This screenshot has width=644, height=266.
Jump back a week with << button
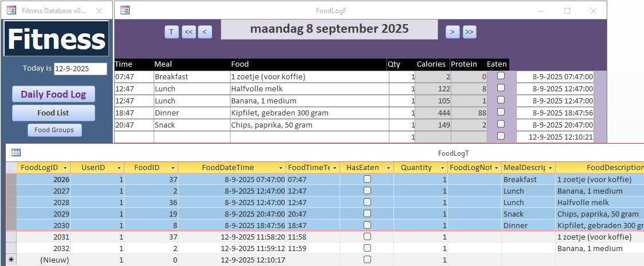(x=189, y=32)
